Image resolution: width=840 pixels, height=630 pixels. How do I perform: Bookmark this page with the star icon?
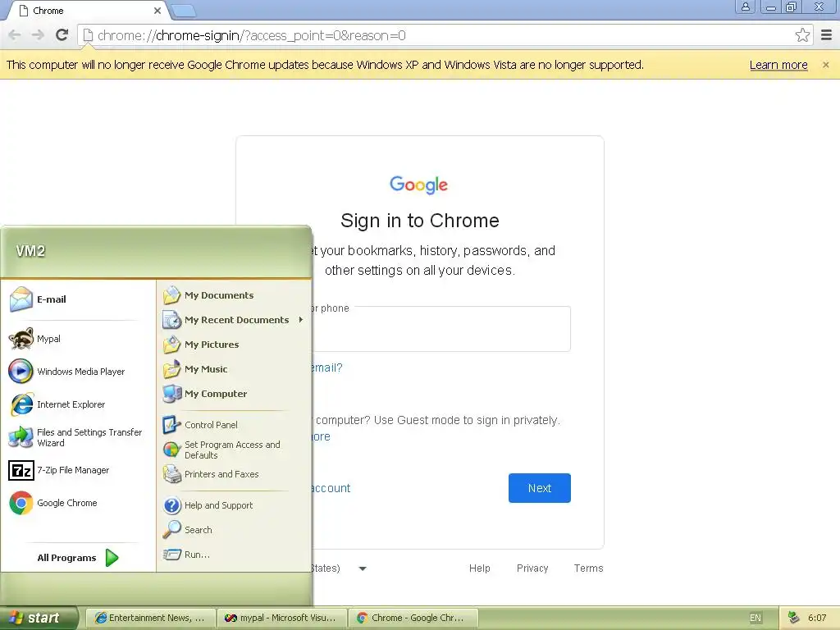pos(802,35)
